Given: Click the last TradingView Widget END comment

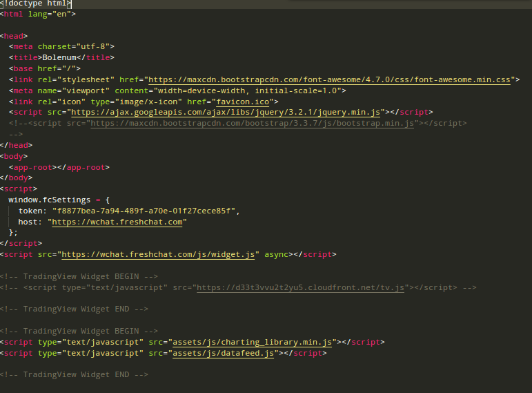Looking at the screenshot, I should click(74, 374).
